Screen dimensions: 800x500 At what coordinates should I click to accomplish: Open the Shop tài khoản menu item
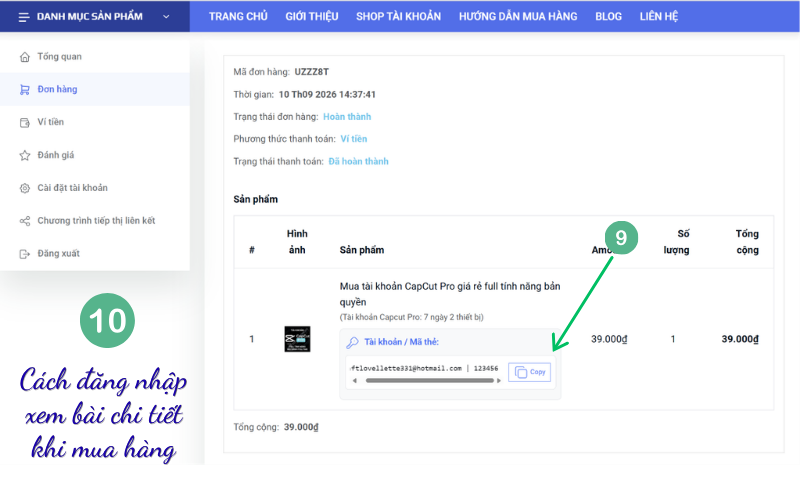tap(398, 16)
